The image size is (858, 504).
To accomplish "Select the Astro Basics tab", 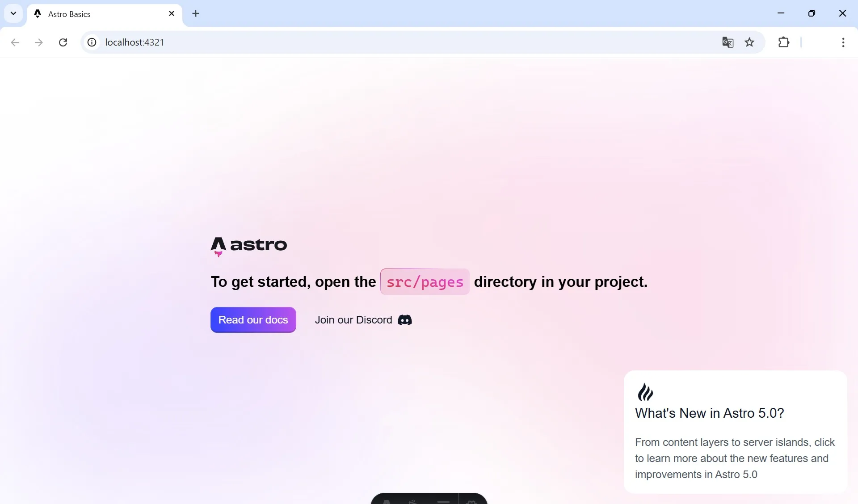I will pyautogui.click(x=105, y=14).
